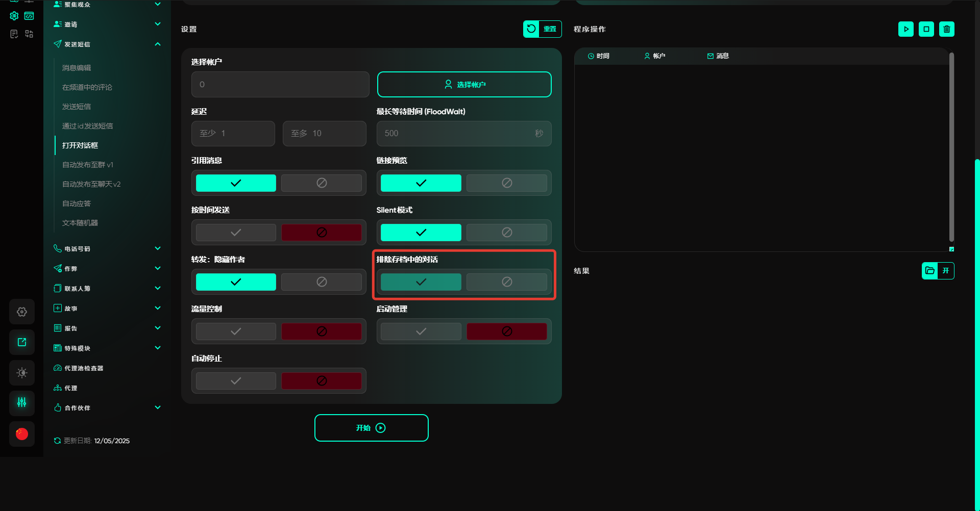980x511 pixels.
Task: Click the trash icon to clear logs
Action: (946, 29)
